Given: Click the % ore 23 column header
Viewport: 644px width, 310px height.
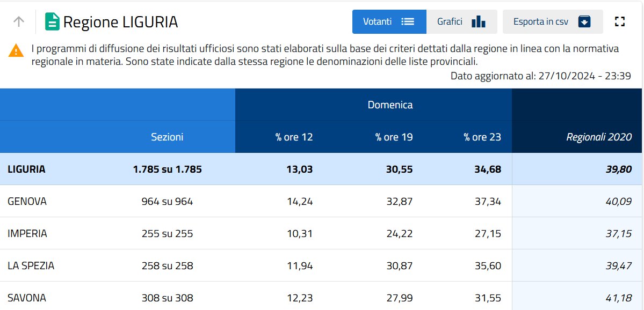Looking at the screenshot, I should 482,137.
